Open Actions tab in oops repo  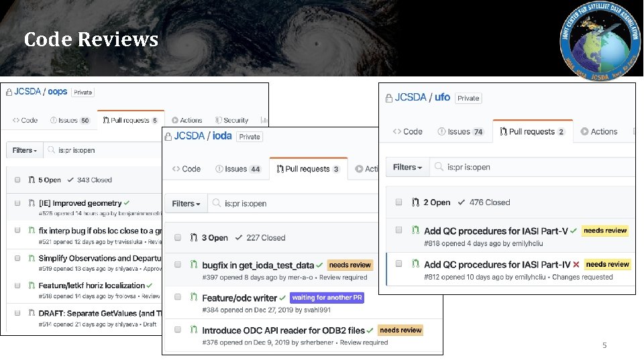[187, 120]
